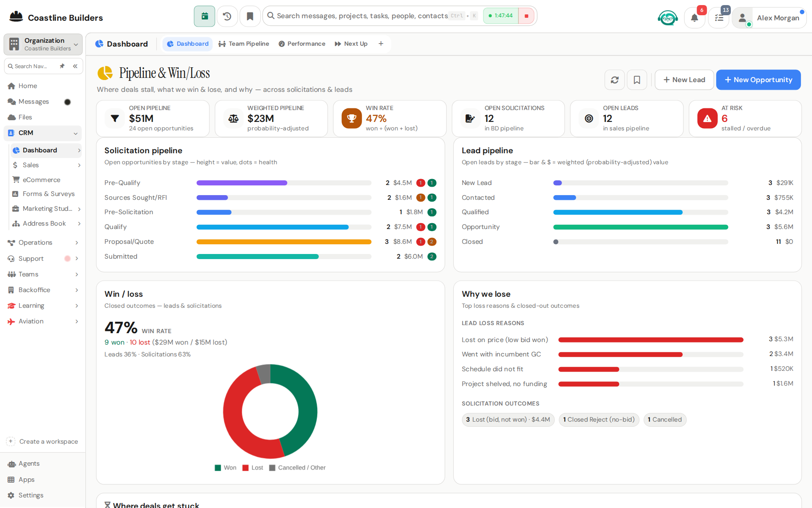Click the Lost (bid, not won) chip
812x508 pixels.
click(x=508, y=420)
